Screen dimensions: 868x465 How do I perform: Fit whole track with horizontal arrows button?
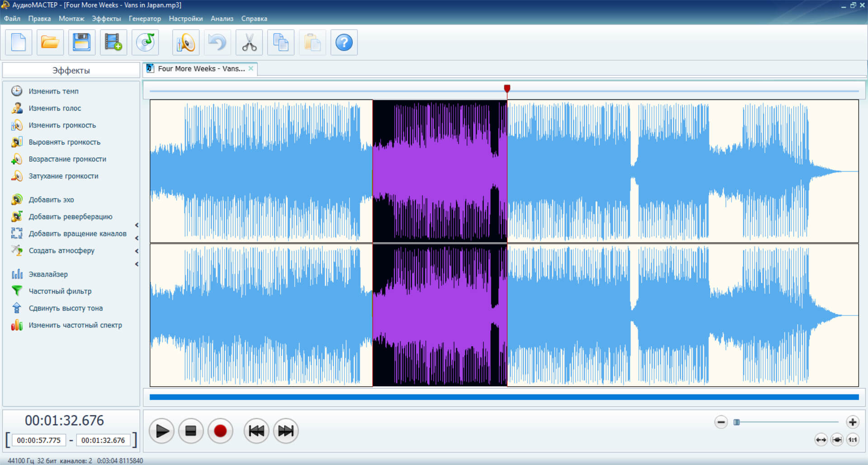tap(821, 440)
